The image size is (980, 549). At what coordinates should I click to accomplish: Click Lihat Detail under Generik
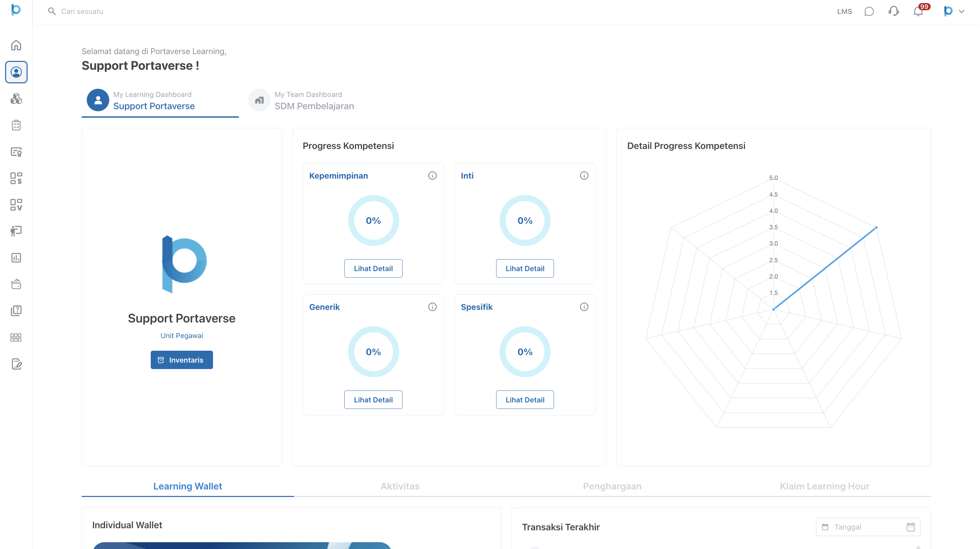click(x=373, y=400)
